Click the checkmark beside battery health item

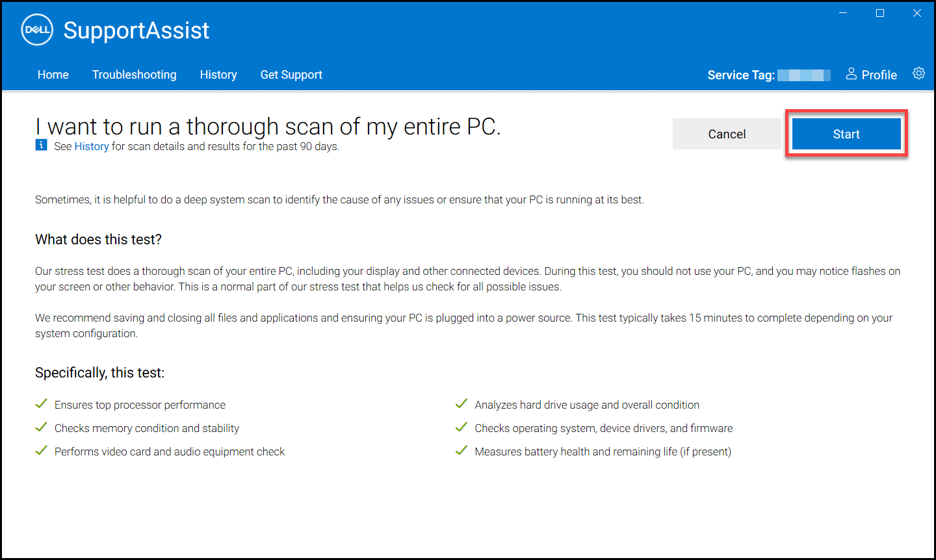coord(461,450)
